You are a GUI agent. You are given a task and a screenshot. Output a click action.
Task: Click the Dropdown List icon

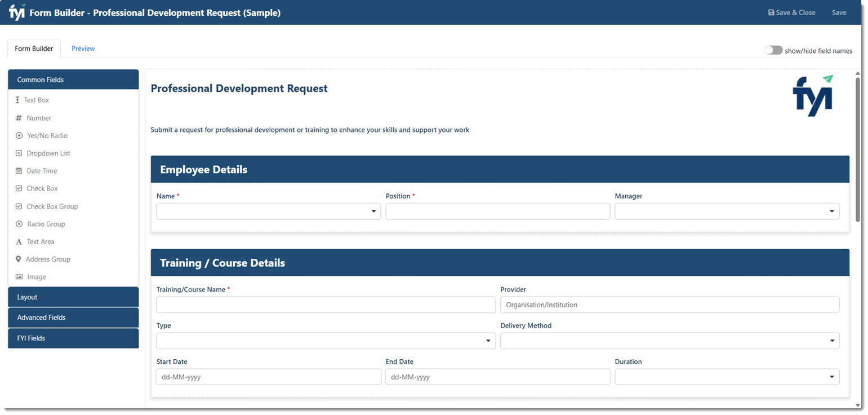coord(19,153)
